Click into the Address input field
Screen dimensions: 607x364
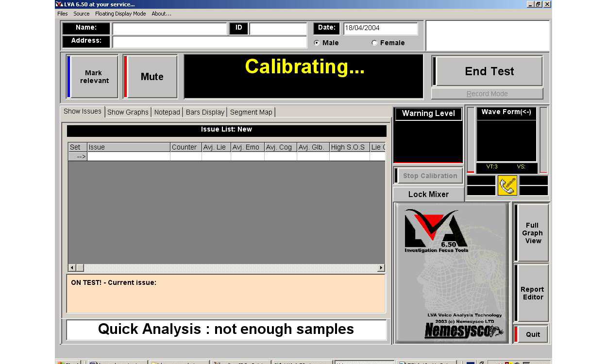[x=209, y=42]
